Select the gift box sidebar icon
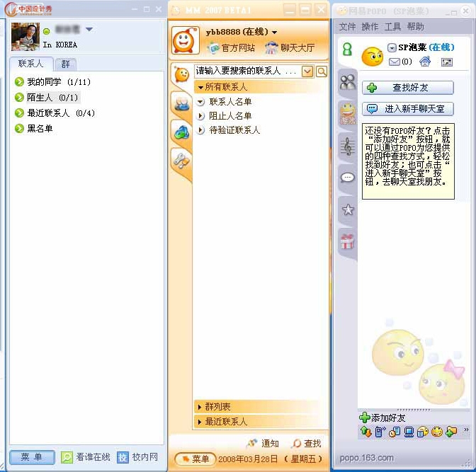Image resolution: width=476 pixels, height=472 pixels. [347, 242]
